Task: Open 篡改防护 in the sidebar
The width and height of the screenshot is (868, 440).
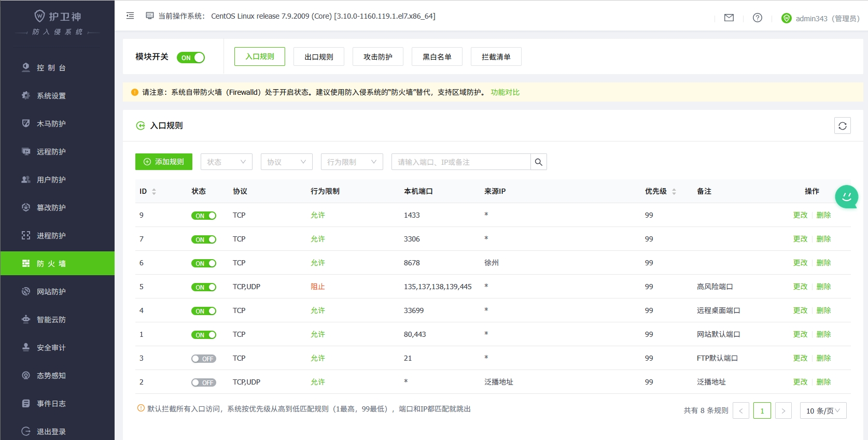Action: (x=58, y=208)
